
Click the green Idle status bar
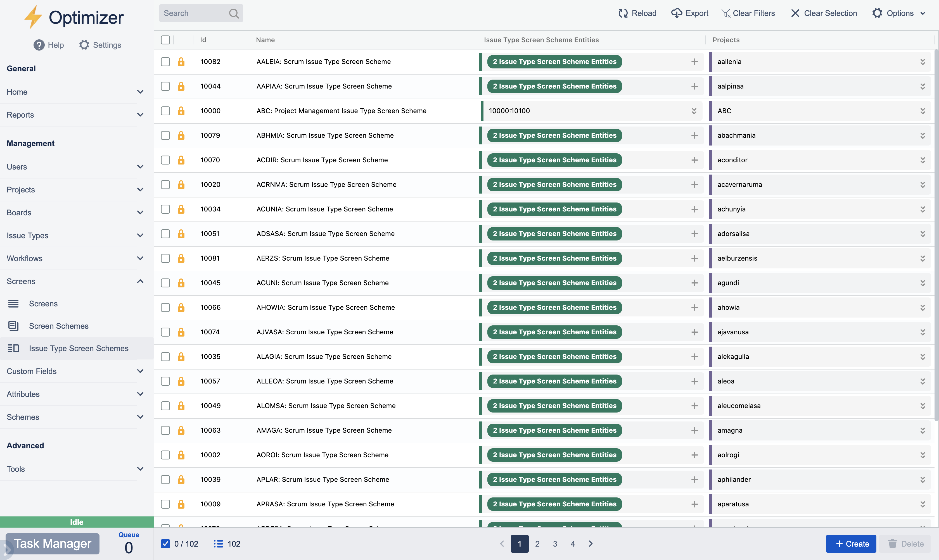pyautogui.click(x=76, y=522)
